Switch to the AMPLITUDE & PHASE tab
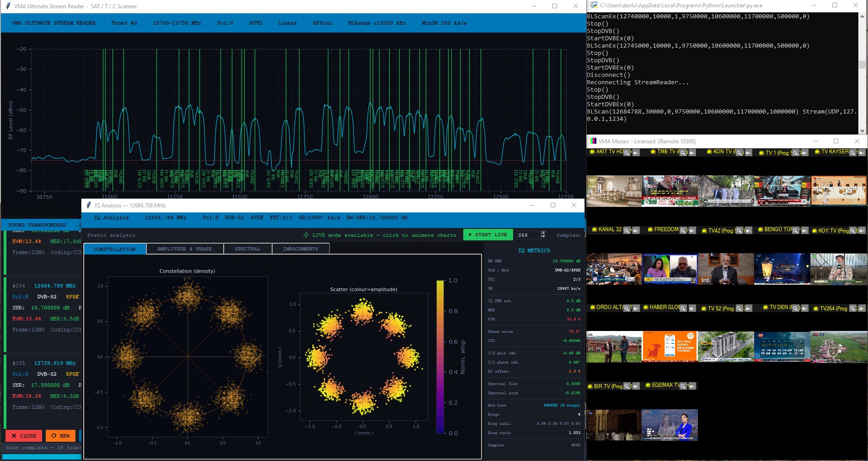The width and height of the screenshot is (868, 461). click(185, 249)
